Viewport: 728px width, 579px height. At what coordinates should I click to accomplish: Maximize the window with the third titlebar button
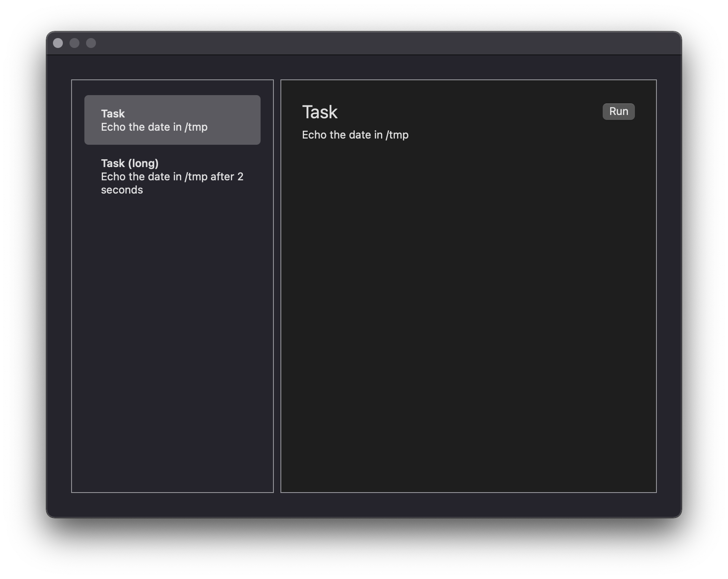point(91,43)
